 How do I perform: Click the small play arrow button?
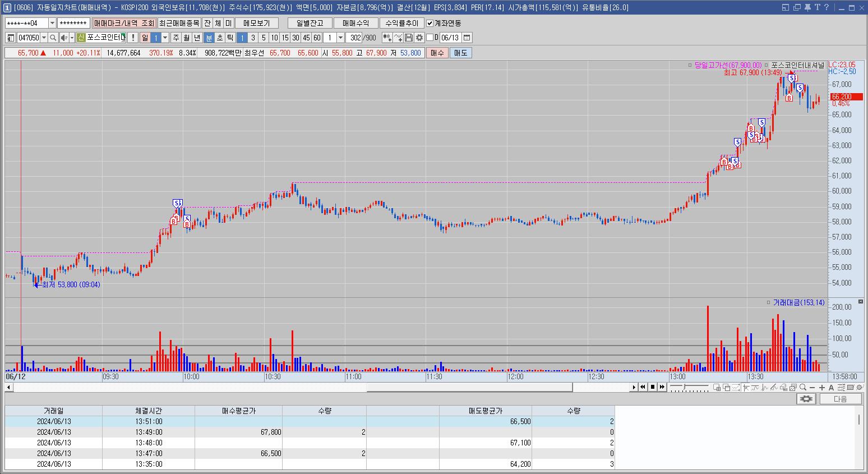[x=634, y=387]
